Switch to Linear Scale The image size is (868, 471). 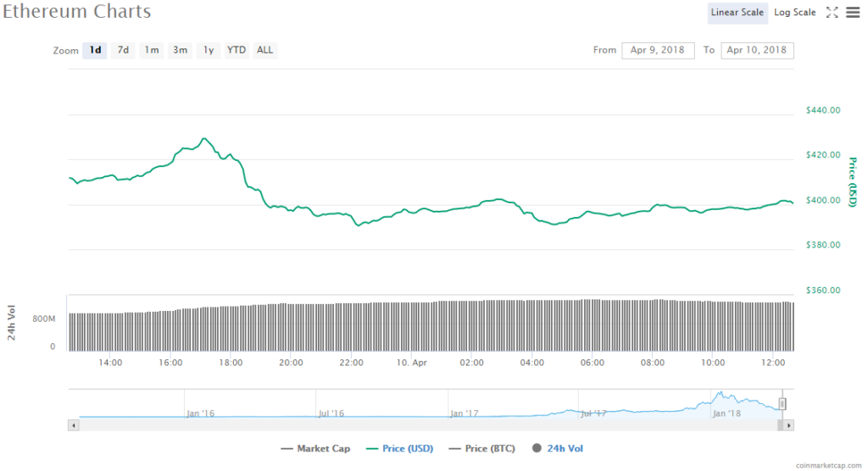(x=737, y=13)
